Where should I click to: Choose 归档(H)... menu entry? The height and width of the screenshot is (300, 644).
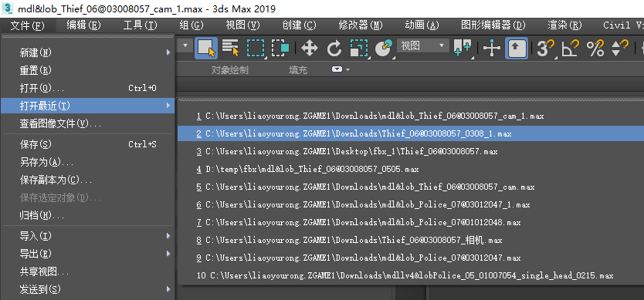pos(87,215)
